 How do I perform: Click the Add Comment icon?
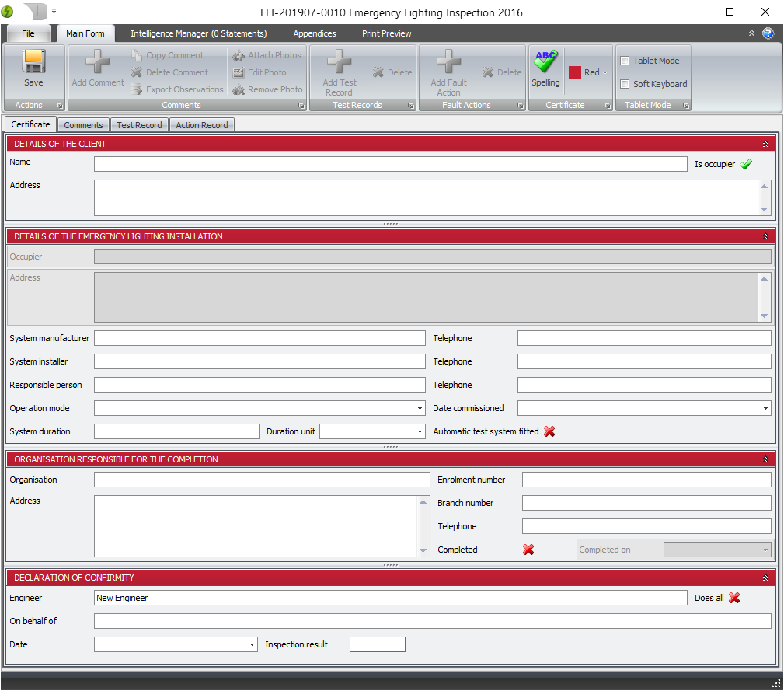[x=98, y=61]
